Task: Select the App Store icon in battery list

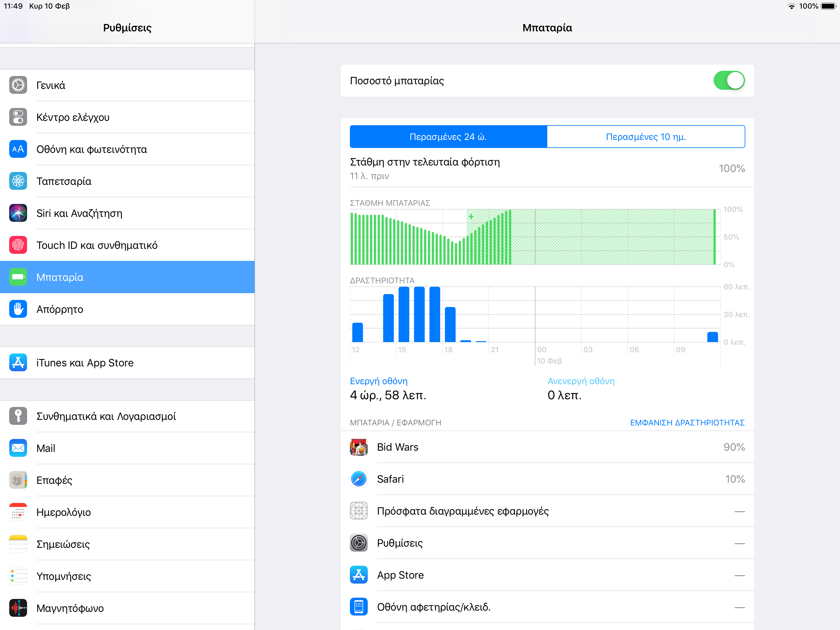Action: coord(359,575)
